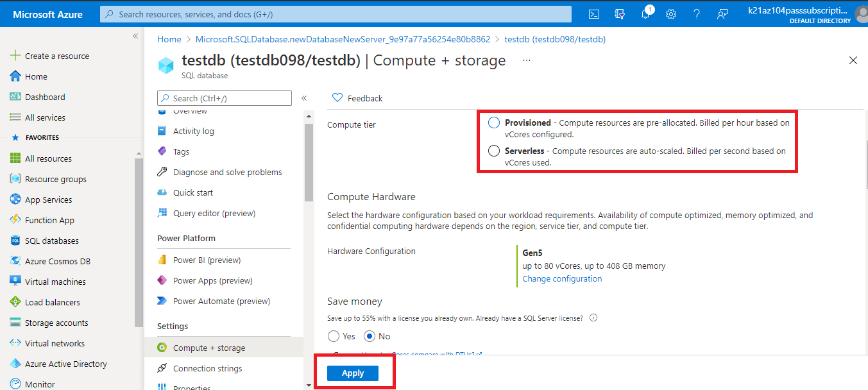Click the Change configuration link

pyautogui.click(x=562, y=279)
